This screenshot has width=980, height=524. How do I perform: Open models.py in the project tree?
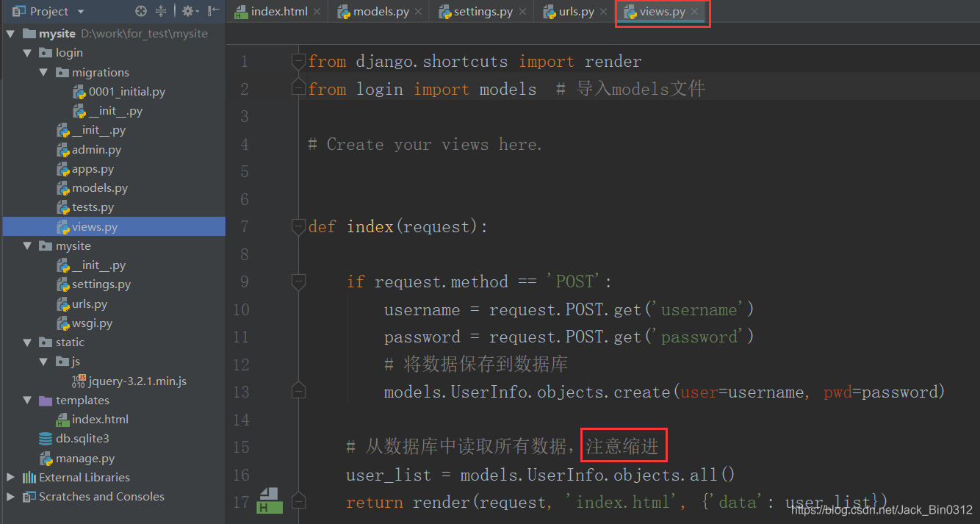(100, 188)
